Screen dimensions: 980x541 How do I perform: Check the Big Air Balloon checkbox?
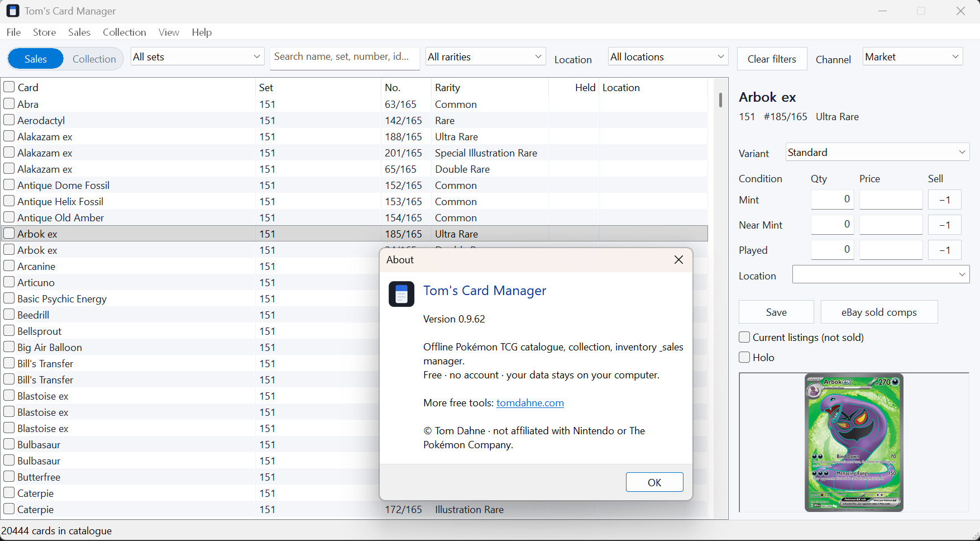tap(9, 347)
